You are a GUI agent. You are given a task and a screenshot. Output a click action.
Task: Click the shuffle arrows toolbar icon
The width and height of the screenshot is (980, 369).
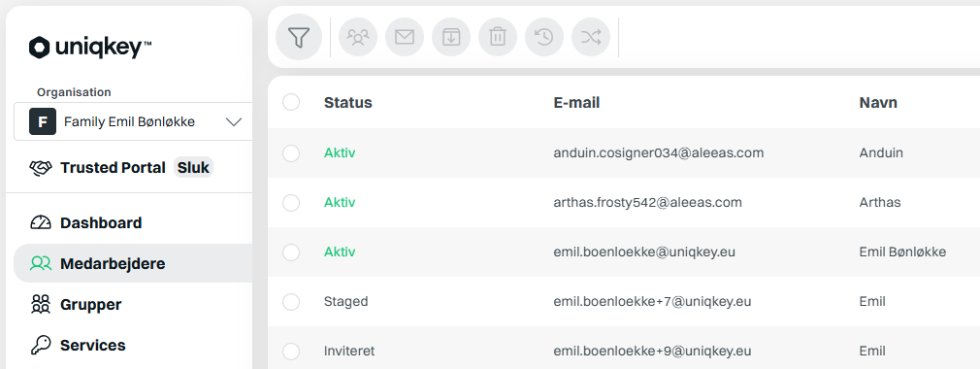click(591, 38)
